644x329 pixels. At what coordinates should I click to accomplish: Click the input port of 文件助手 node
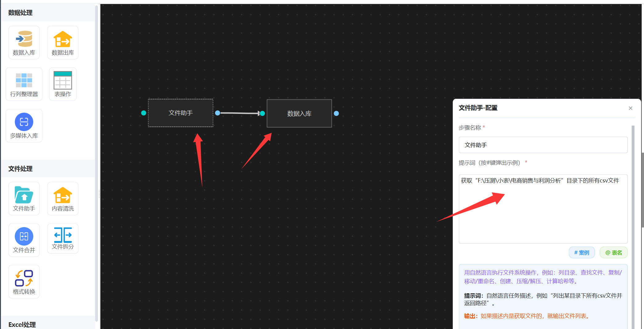pyautogui.click(x=144, y=113)
